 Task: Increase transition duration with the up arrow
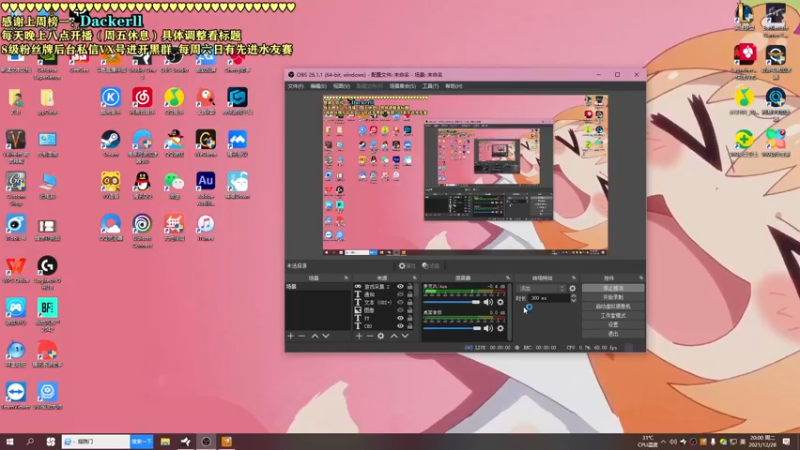click(x=573, y=296)
